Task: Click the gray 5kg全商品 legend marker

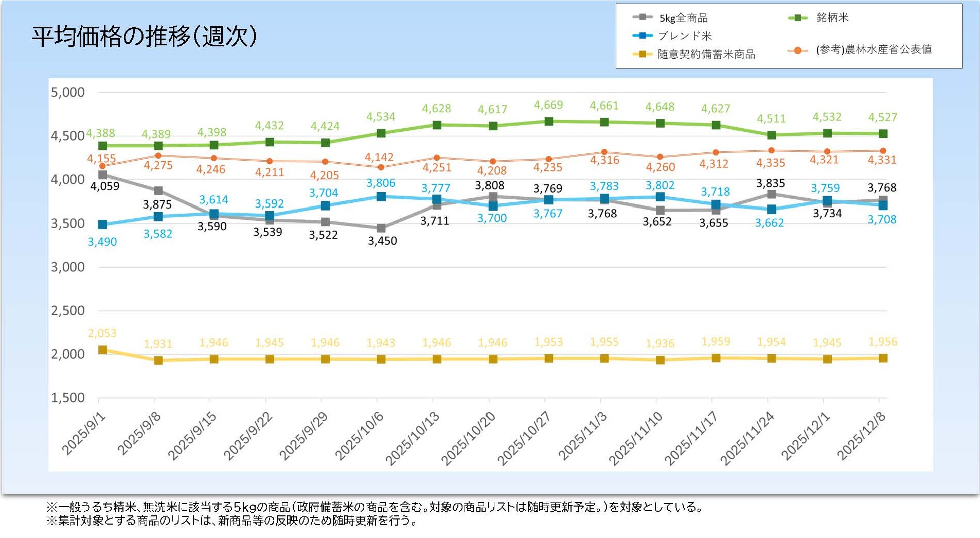Action: coord(643,17)
